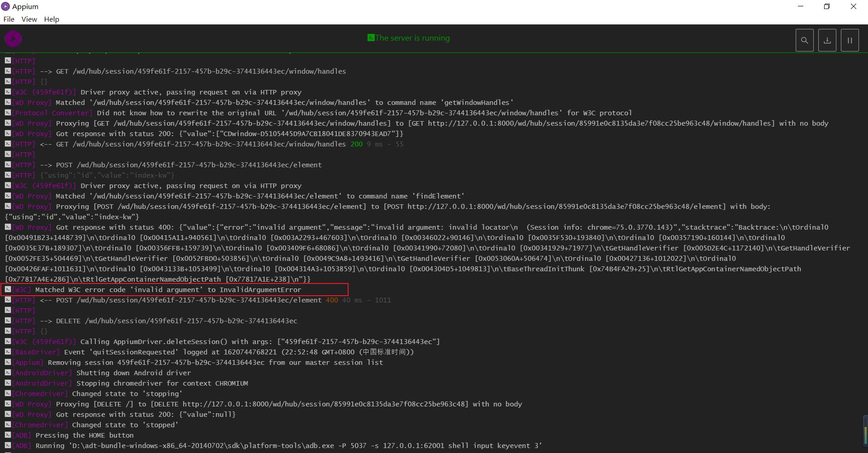
Task: Click log icon beside DELETE session request
Action: pos(8,321)
